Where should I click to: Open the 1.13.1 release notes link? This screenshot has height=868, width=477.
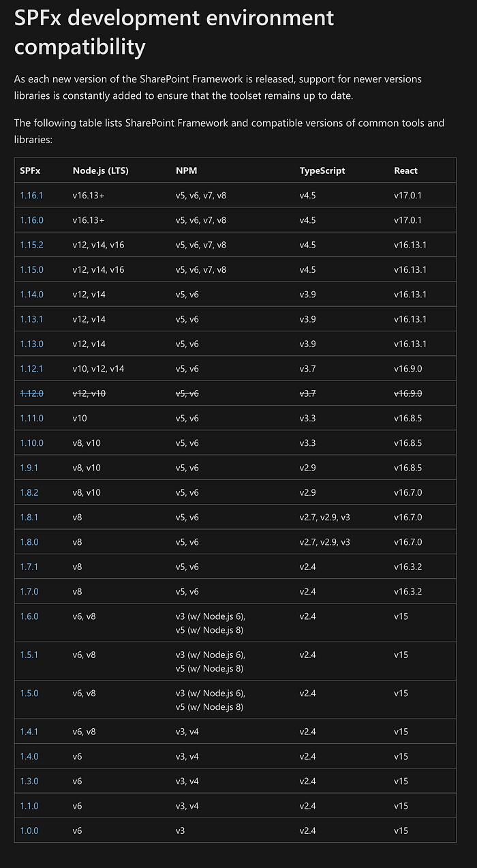pos(31,319)
